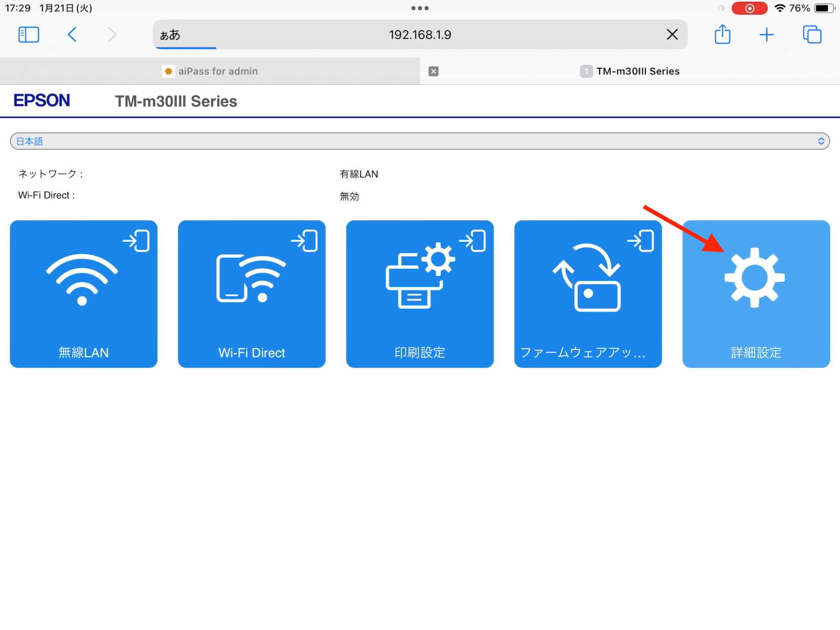Stop the page loading with X
The width and height of the screenshot is (840, 630).
pos(672,34)
